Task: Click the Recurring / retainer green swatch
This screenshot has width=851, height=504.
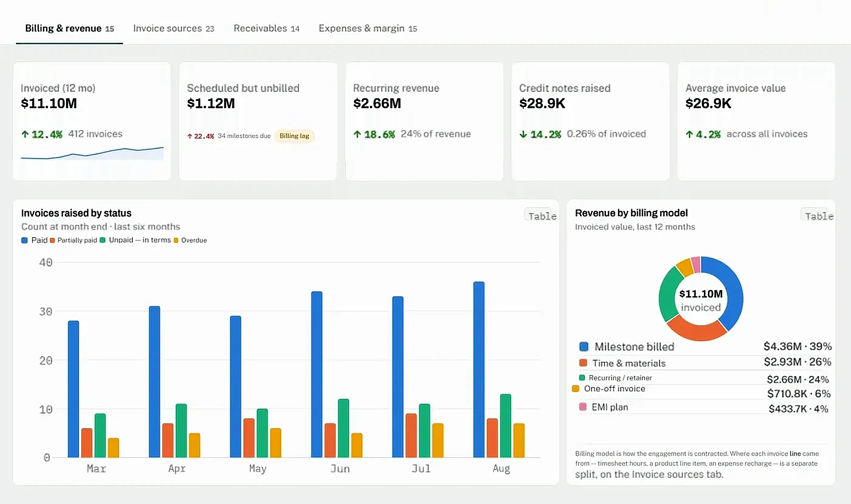Action: click(x=582, y=378)
